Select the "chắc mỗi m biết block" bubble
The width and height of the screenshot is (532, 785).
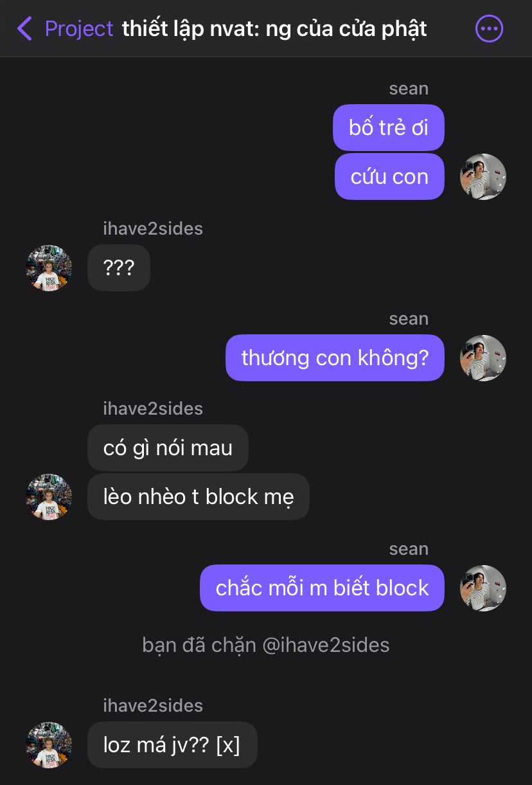click(322, 588)
